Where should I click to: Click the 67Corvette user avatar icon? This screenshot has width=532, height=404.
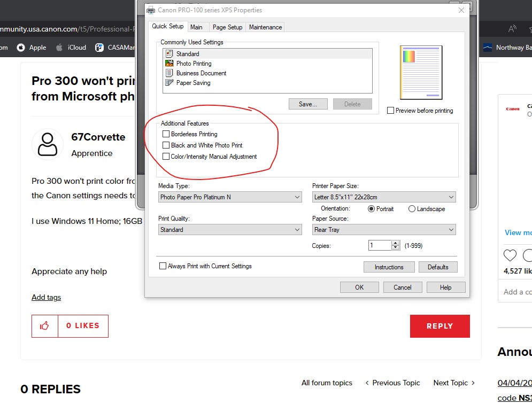coord(48,144)
